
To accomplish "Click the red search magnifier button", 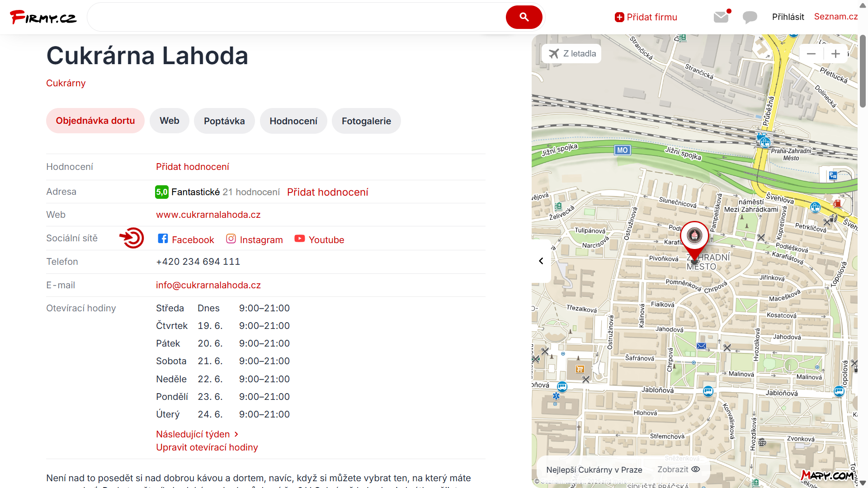I will pyautogui.click(x=524, y=17).
